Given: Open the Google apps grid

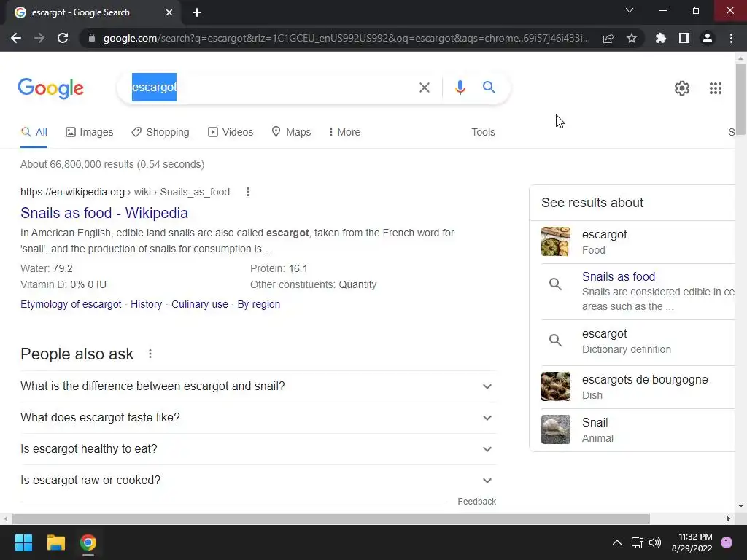Looking at the screenshot, I should (x=715, y=88).
